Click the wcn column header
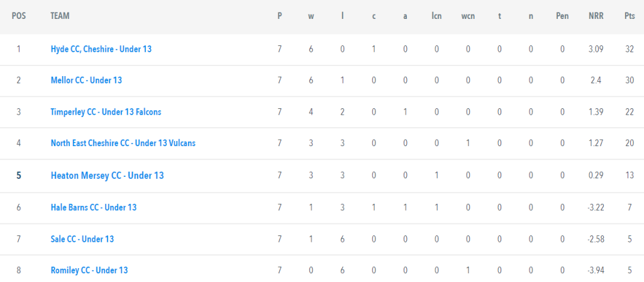 [468, 16]
